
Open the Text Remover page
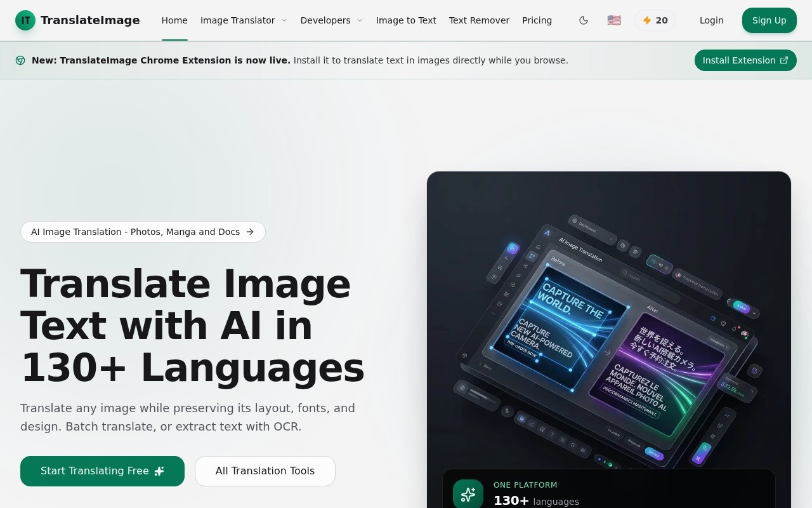click(x=479, y=20)
